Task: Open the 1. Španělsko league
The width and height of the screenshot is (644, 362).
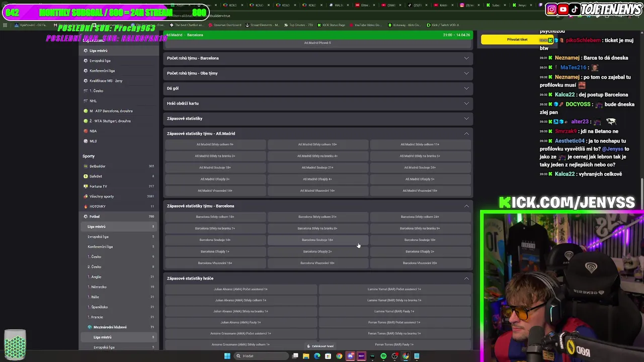Action: (x=119, y=307)
